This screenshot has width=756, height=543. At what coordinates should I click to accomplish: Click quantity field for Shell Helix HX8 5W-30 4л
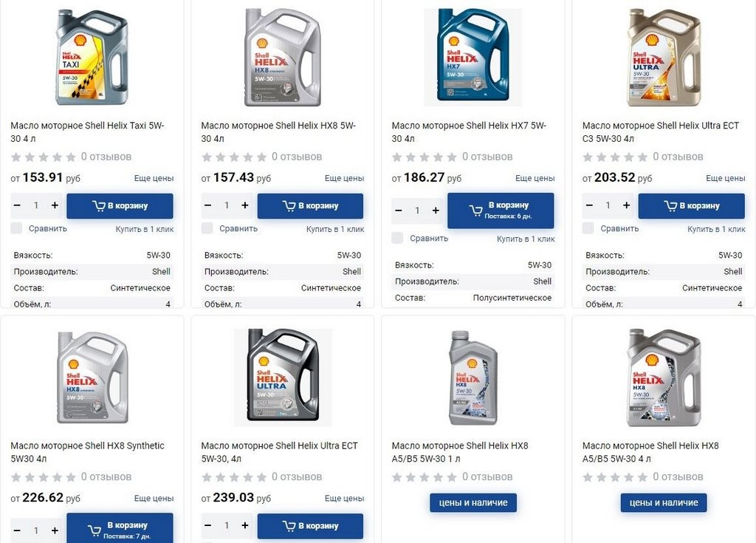click(227, 205)
